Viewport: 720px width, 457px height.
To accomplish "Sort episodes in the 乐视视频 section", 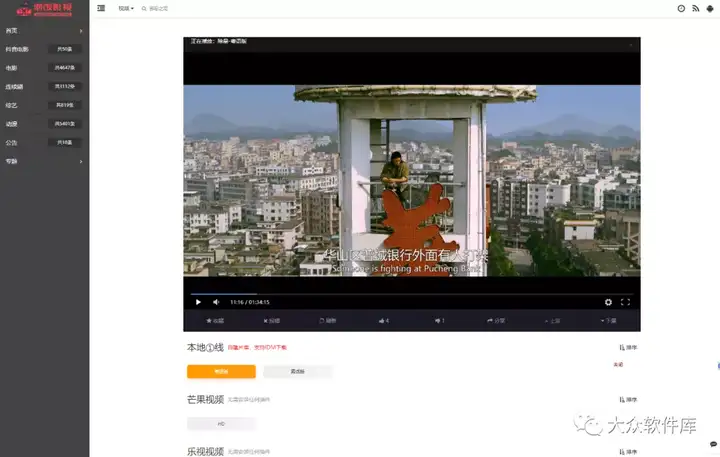I will point(628,452).
